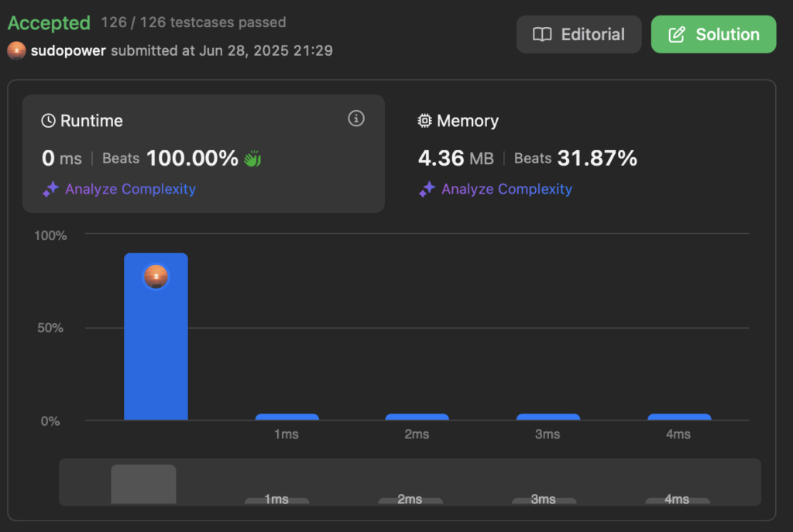Click the Accepted status text
793x532 pixels.
pyautogui.click(x=49, y=23)
